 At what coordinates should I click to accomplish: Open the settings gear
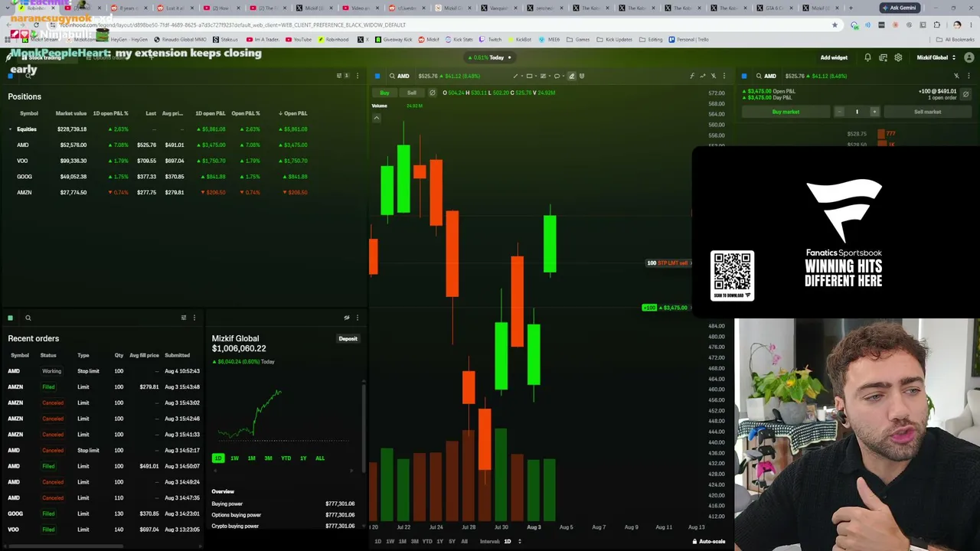click(x=898, y=57)
